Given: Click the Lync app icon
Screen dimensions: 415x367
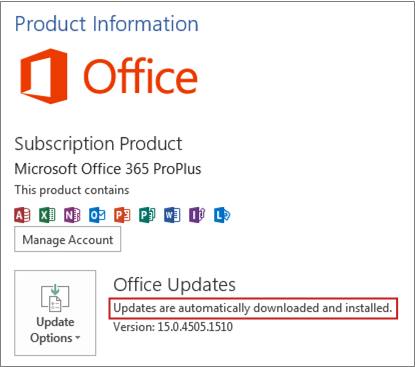Looking at the screenshot, I should tap(222, 215).
